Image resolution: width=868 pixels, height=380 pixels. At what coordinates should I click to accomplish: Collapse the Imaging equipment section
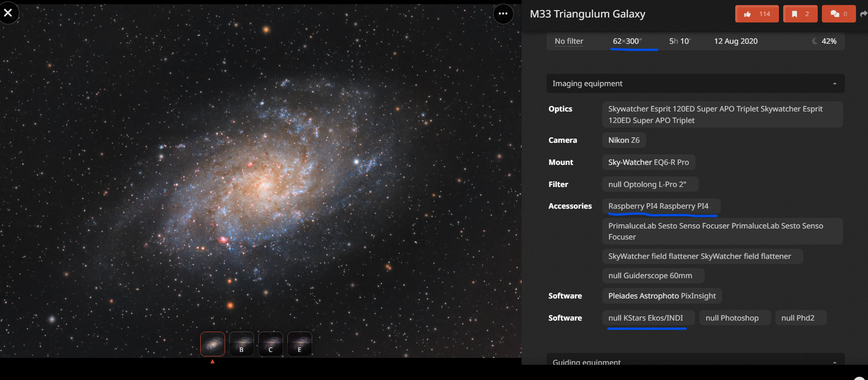[x=696, y=83]
